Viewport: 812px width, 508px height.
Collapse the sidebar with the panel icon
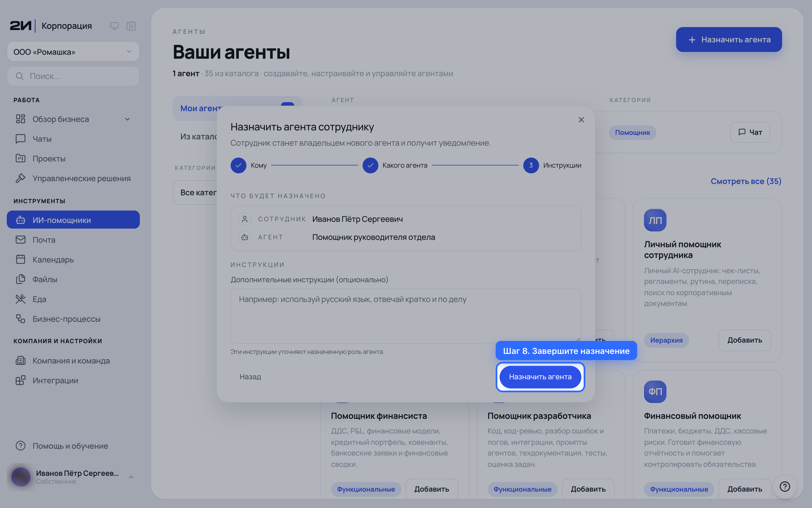tap(131, 26)
